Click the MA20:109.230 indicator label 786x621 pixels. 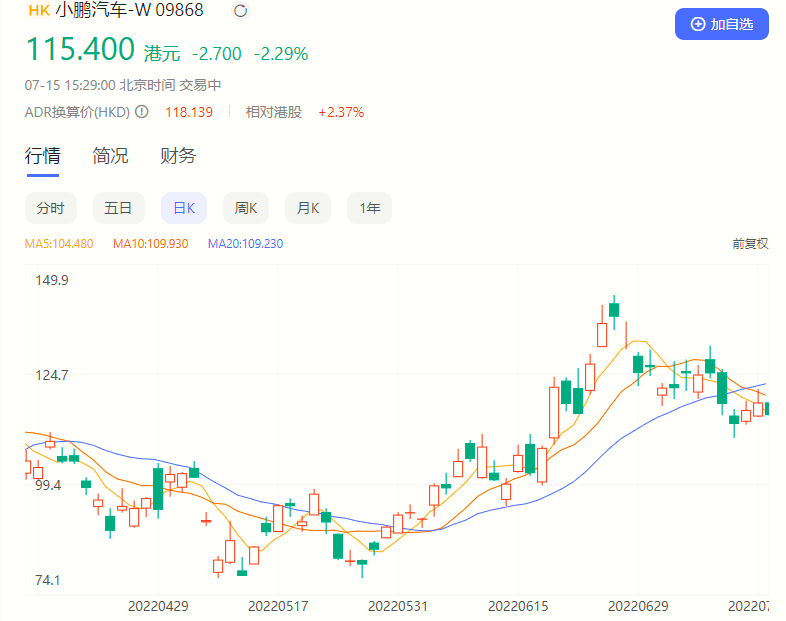click(x=246, y=244)
